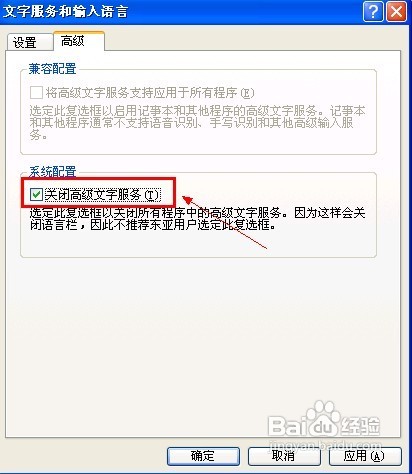412x474 pixels.
Task: Click the 兼容配置 group heading
Action: pyautogui.click(x=52, y=69)
